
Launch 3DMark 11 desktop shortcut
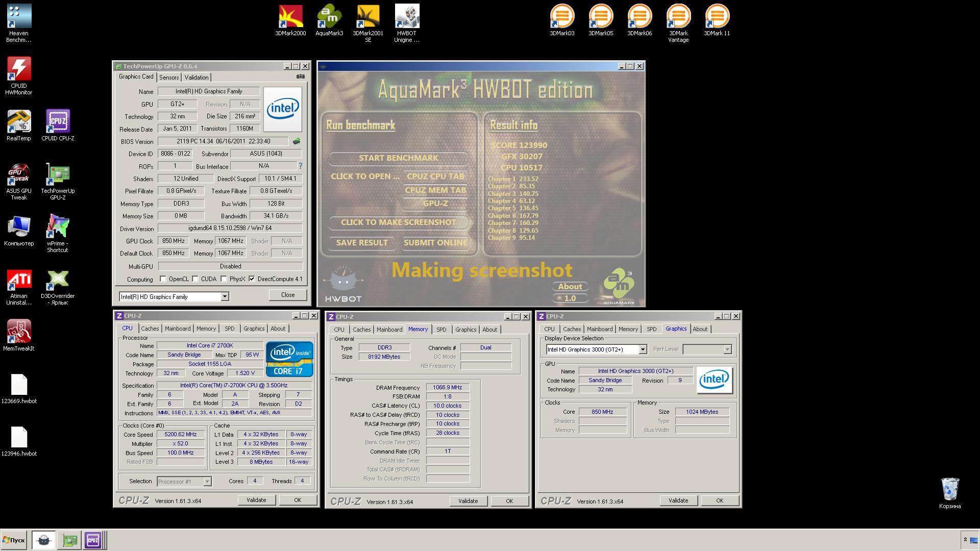pyautogui.click(x=717, y=20)
